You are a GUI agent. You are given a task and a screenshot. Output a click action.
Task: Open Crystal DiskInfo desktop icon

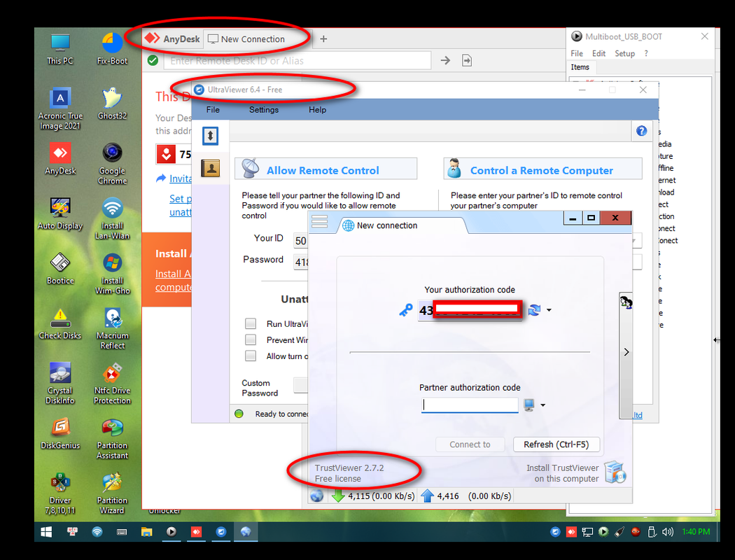click(x=60, y=384)
